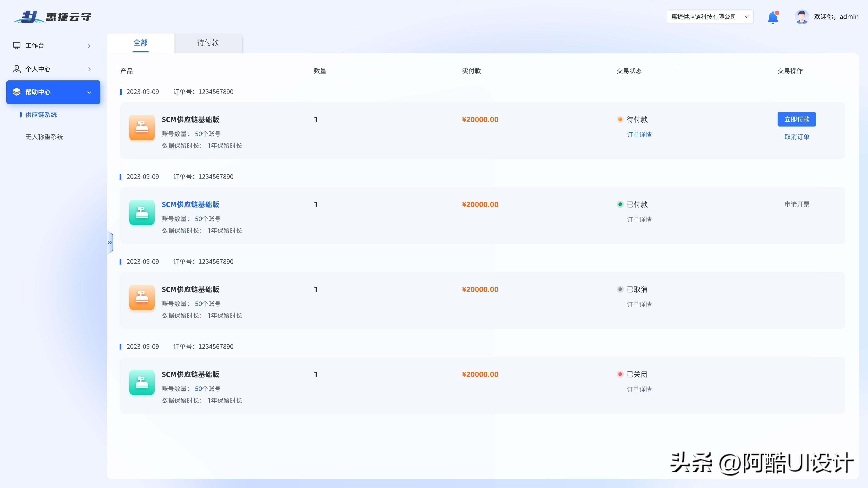点击帮助中心的层叠图标
Viewport: 868px width, 488px height.
tap(17, 92)
